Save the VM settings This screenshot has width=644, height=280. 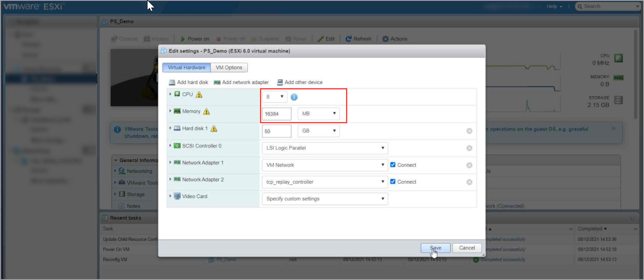tap(435, 248)
